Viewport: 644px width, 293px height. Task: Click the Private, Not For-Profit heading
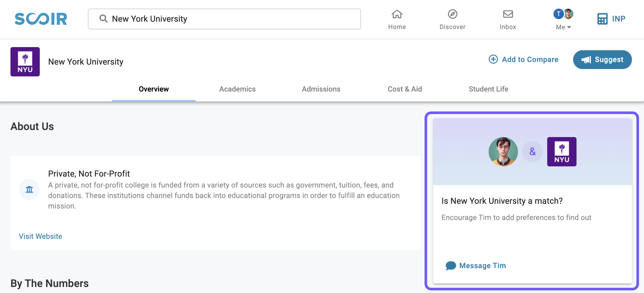89,174
